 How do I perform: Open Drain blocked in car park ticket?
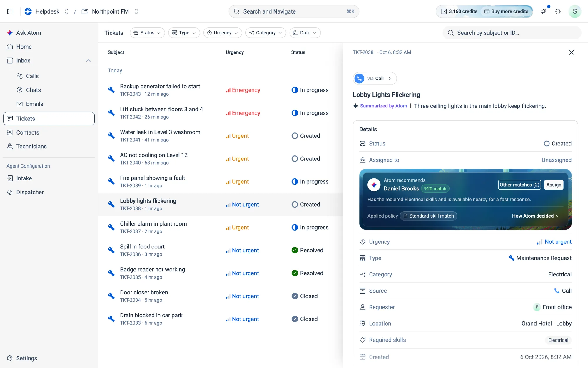[220, 319]
